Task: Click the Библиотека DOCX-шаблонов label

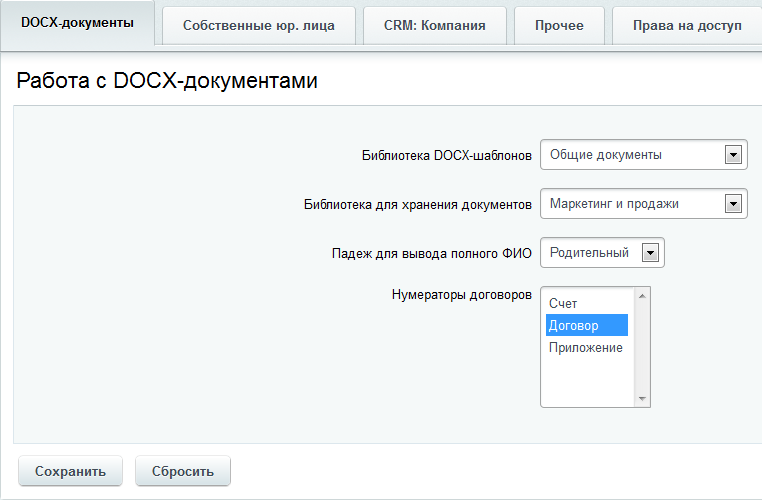Action: [446, 156]
